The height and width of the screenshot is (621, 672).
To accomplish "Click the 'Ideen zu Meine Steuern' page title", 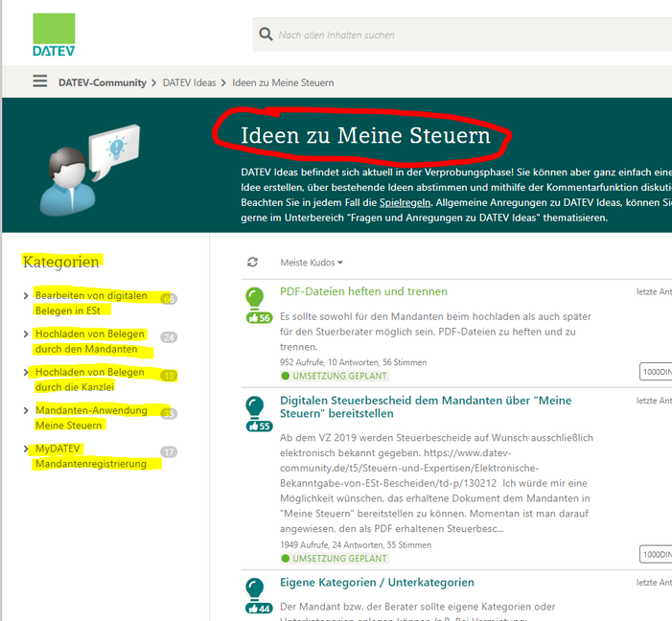I will pyautogui.click(x=365, y=135).
